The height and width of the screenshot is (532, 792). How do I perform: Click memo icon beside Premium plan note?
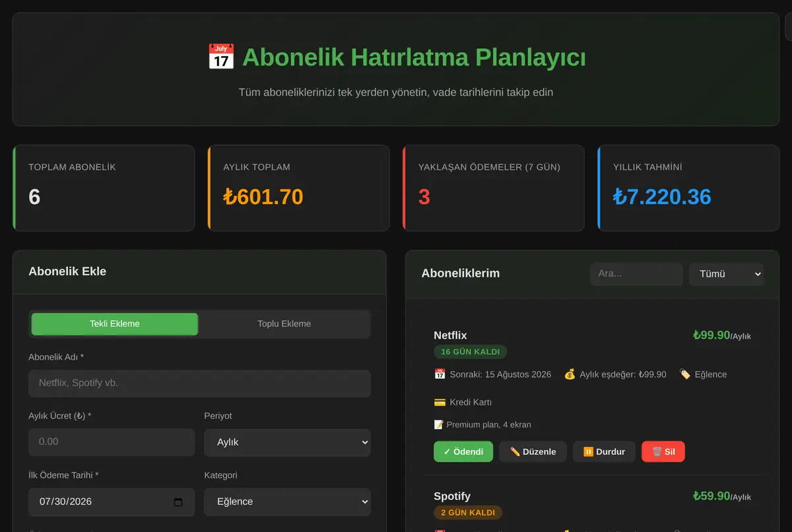438,424
